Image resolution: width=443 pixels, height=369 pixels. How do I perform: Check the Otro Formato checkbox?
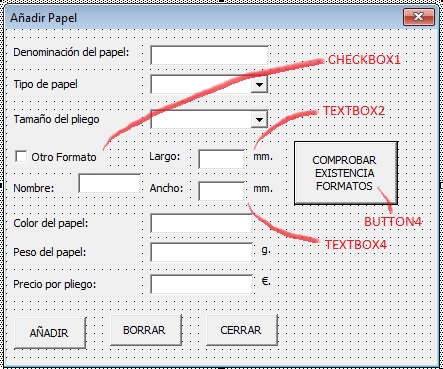click(x=21, y=156)
